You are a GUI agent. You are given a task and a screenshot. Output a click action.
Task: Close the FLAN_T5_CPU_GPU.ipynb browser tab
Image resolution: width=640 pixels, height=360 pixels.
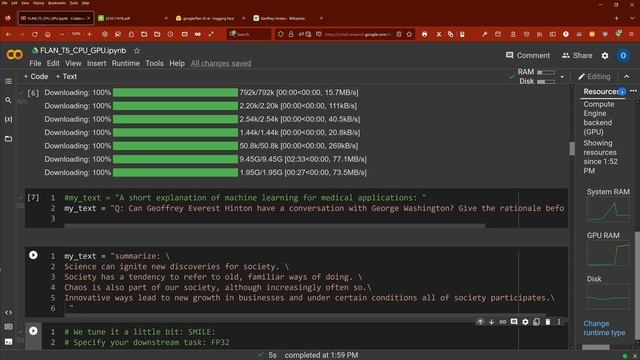89,18
